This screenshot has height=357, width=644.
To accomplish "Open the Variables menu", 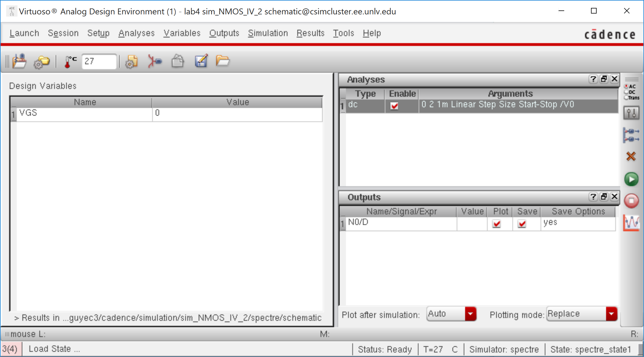I will click(x=182, y=33).
